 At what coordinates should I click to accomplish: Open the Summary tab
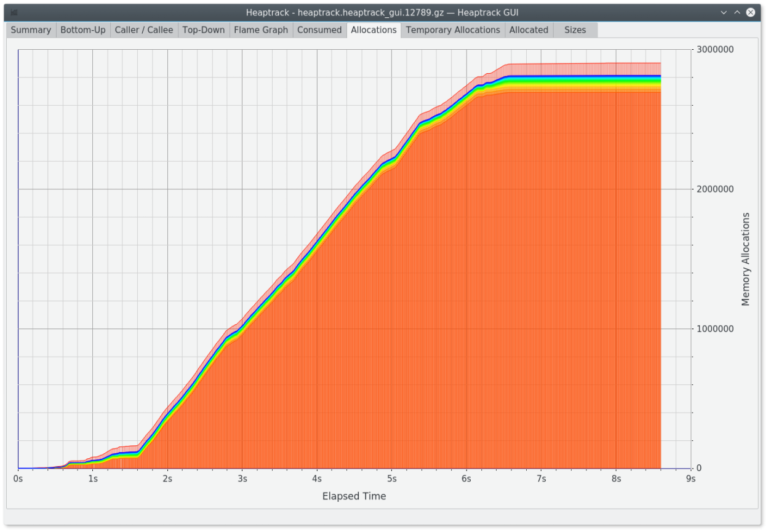31,30
